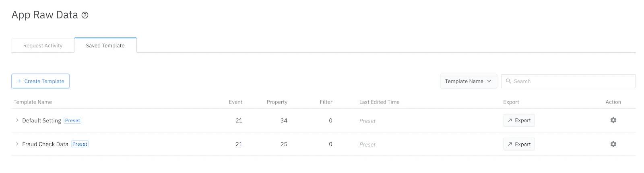
Task: Click the Property column header
Action: 277,102
